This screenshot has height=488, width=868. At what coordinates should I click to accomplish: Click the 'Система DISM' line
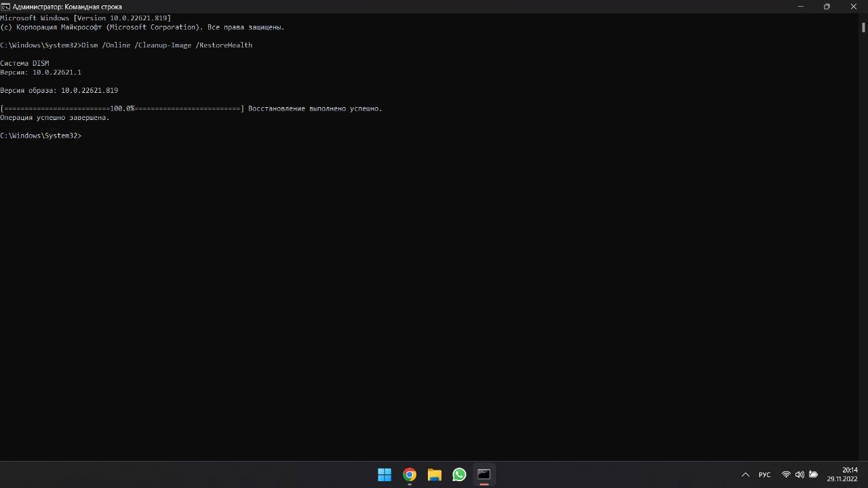pos(24,63)
